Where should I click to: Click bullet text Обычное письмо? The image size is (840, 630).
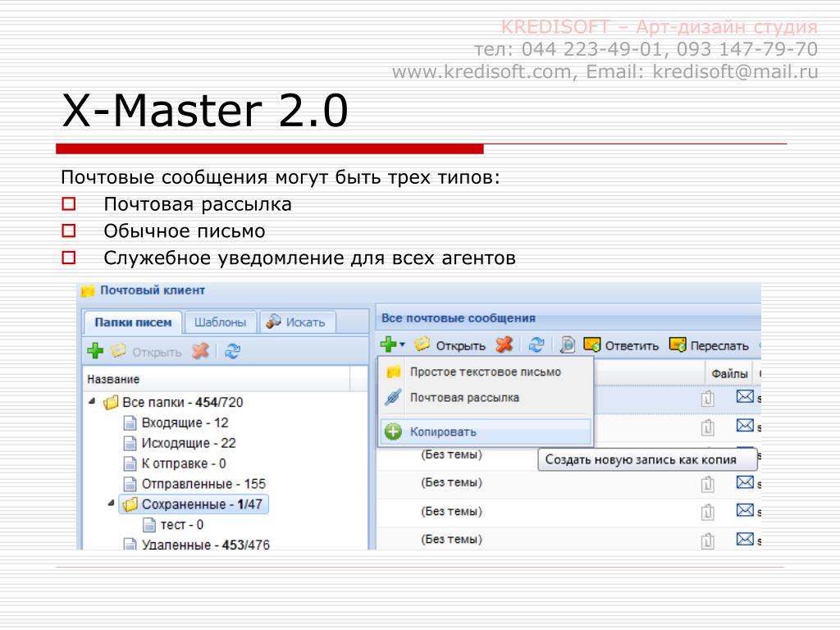point(185,231)
